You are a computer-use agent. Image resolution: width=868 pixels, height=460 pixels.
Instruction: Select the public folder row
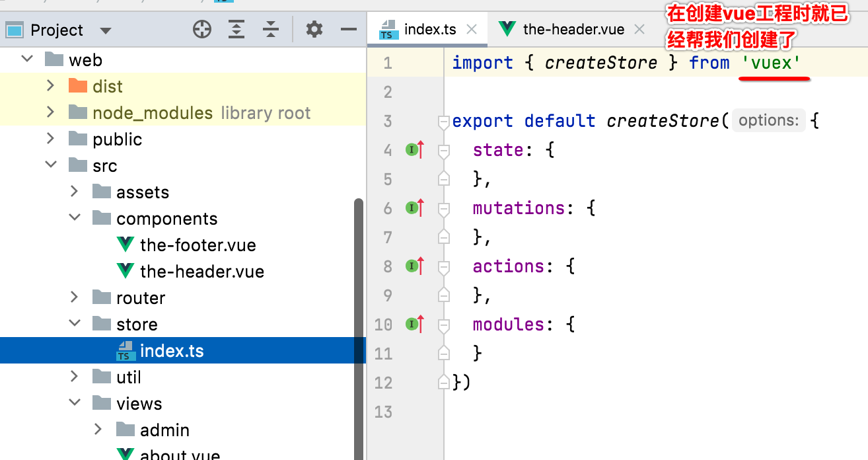click(182, 139)
